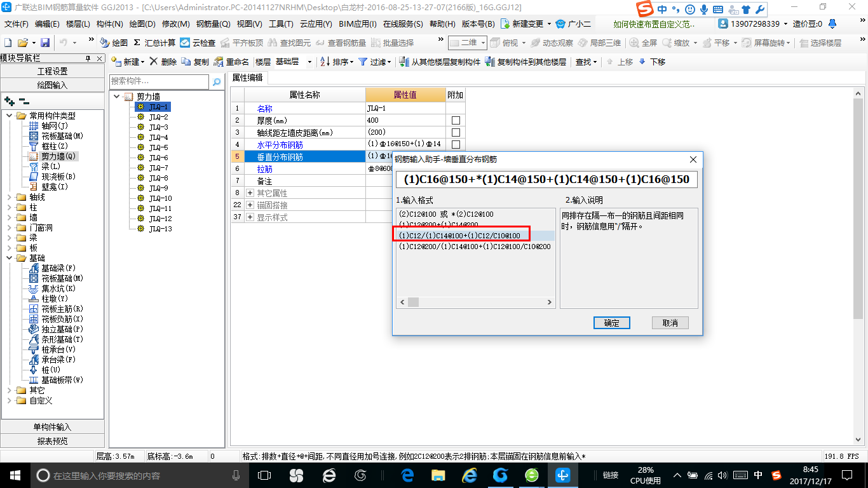Open the 钢筋量(Q) menu

pyautogui.click(x=213, y=24)
